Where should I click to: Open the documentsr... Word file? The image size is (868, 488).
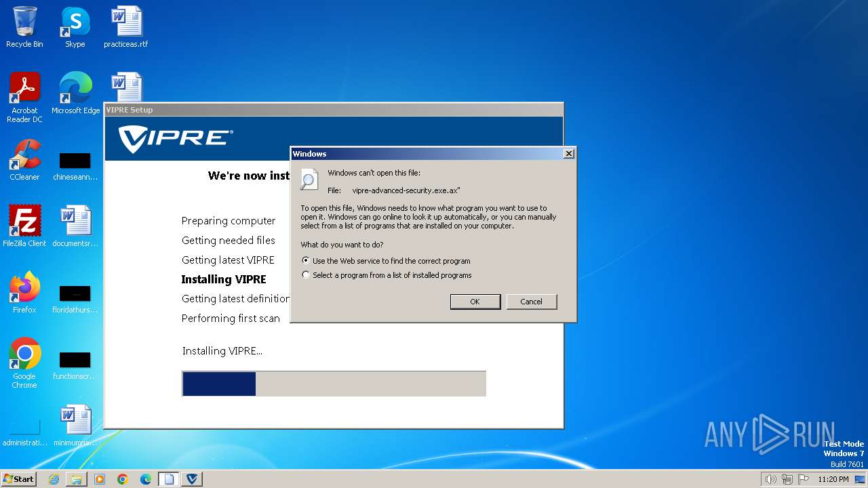[75, 226]
